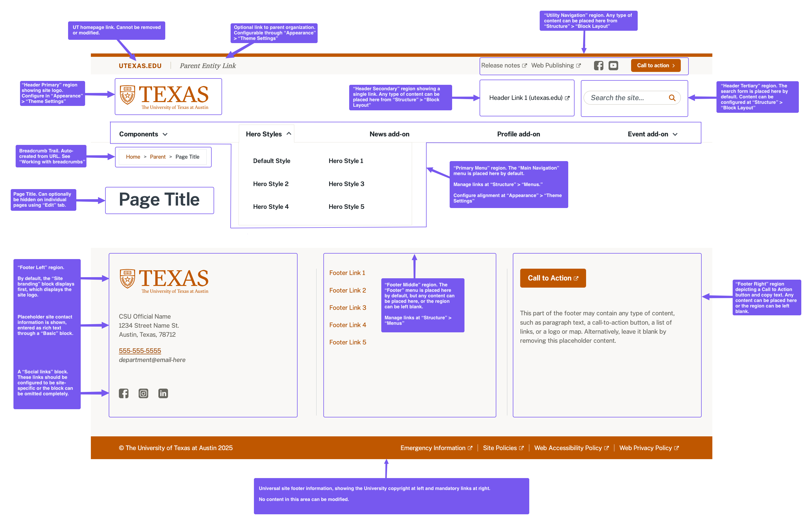Click the search magnifier icon
Screen dimensions: 812x525
pos(671,98)
